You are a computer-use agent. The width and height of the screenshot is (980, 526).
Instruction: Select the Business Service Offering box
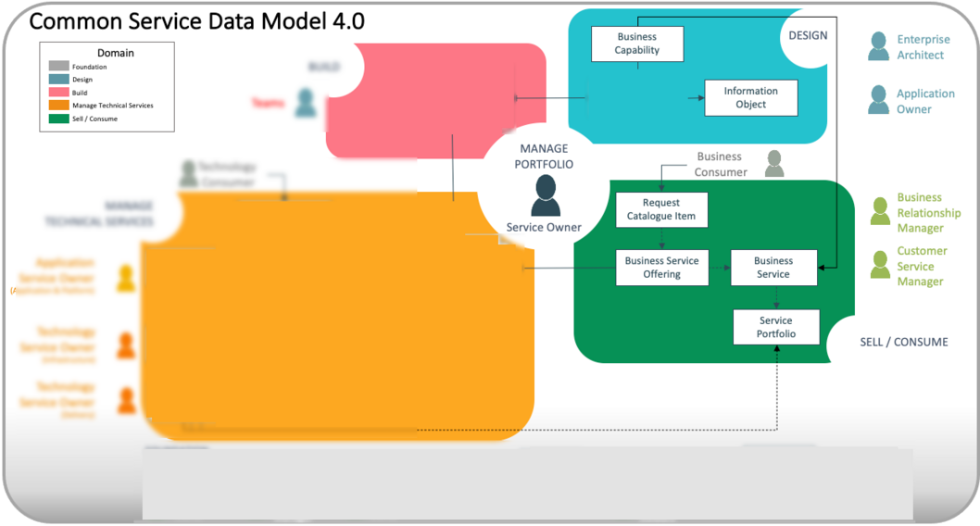[x=662, y=268]
